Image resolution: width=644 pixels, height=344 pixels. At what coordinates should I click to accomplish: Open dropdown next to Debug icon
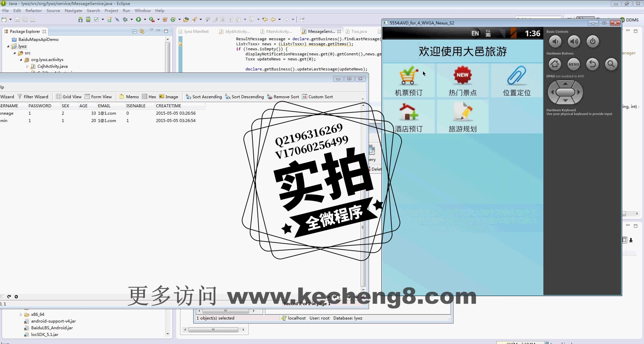pyautogui.click(x=131, y=19)
